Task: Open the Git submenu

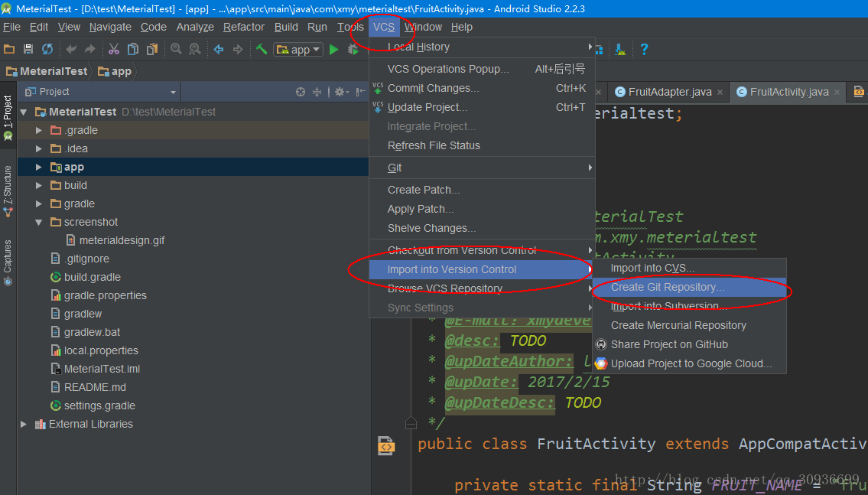Action: point(482,168)
